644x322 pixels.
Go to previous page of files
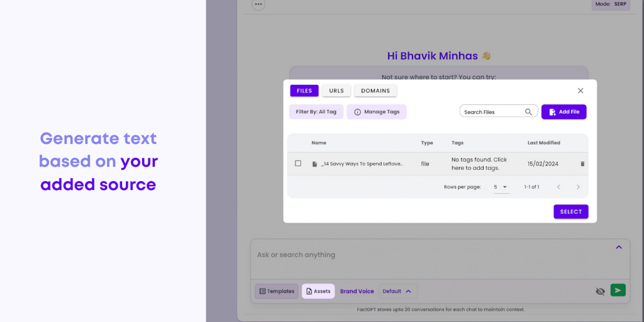click(558, 187)
